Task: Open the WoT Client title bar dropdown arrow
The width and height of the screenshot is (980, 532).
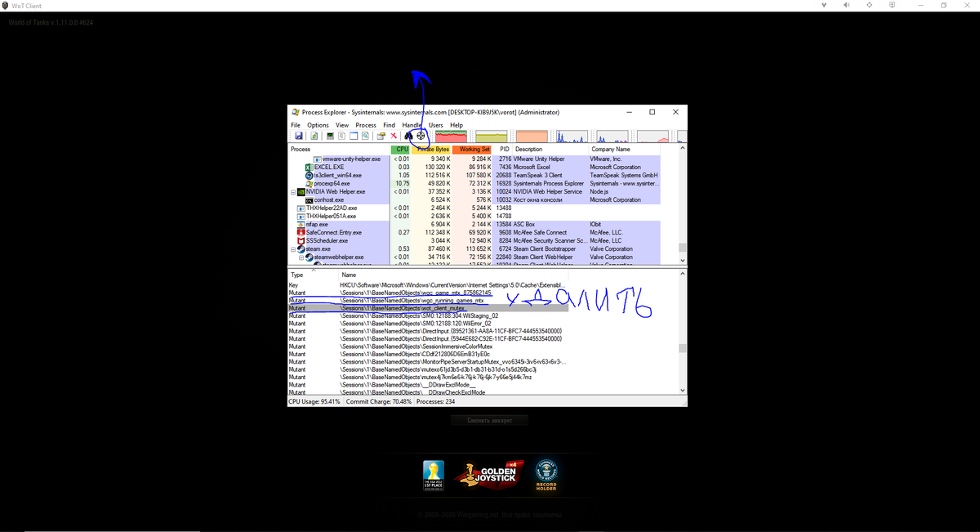Action: coord(823,5)
